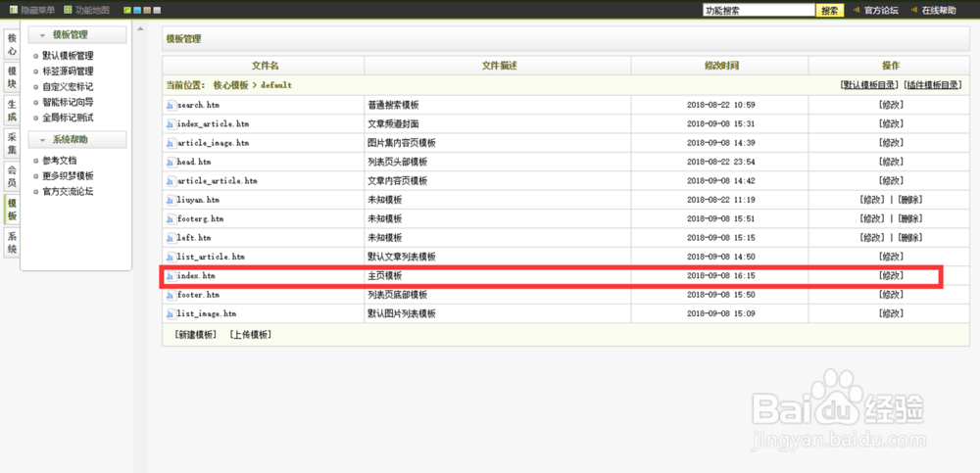Screen dimensions: 980x473
Task: Switch to the 模板 side tab
Action: [x=12, y=210]
